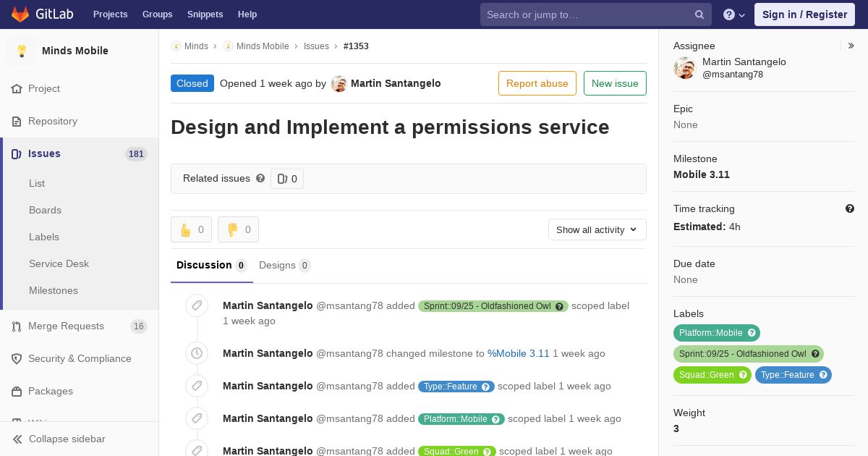Click the Minds breadcrumb link
868x456 pixels.
pyautogui.click(x=196, y=46)
